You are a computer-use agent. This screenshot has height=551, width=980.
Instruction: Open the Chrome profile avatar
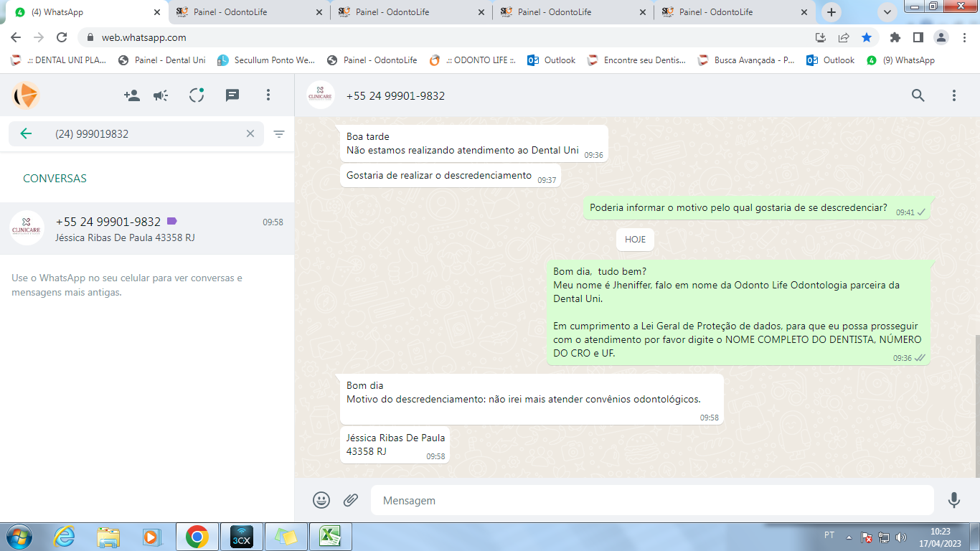pos(941,37)
